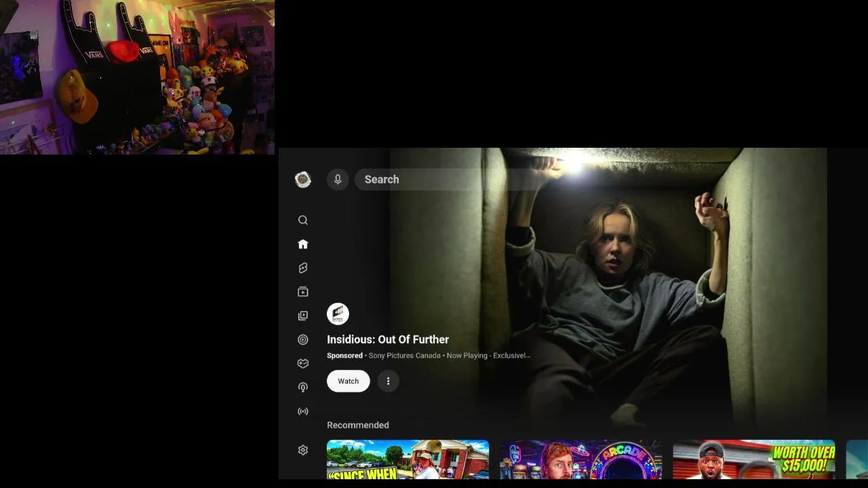Screen dimensions: 868x488
Task: Open Subscriptions in the sidebar
Action: tap(303, 292)
